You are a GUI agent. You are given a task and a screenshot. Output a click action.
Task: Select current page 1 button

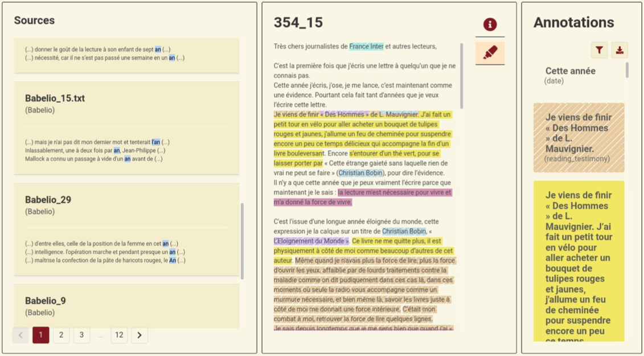click(40, 335)
